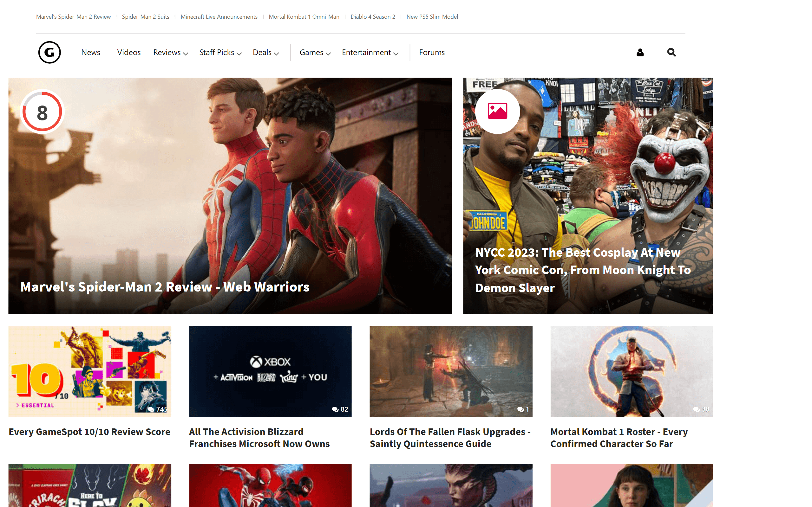Viewport: 812px width, 507px height.
Task: Open the search
Action: pos(671,52)
